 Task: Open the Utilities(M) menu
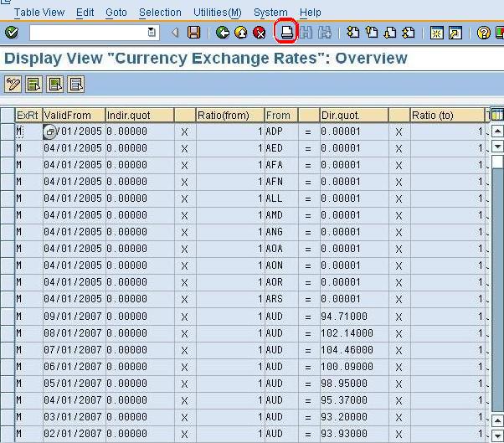click(218, 13)
